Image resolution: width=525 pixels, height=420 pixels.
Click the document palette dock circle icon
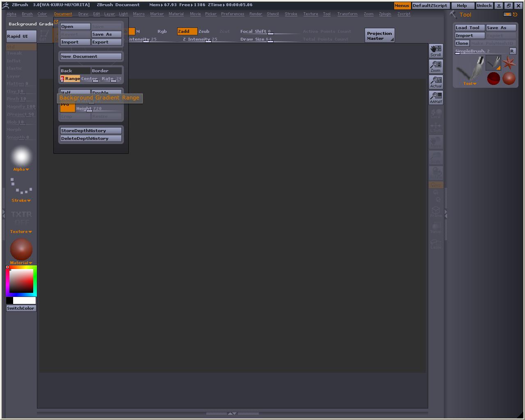coord(56,22)
